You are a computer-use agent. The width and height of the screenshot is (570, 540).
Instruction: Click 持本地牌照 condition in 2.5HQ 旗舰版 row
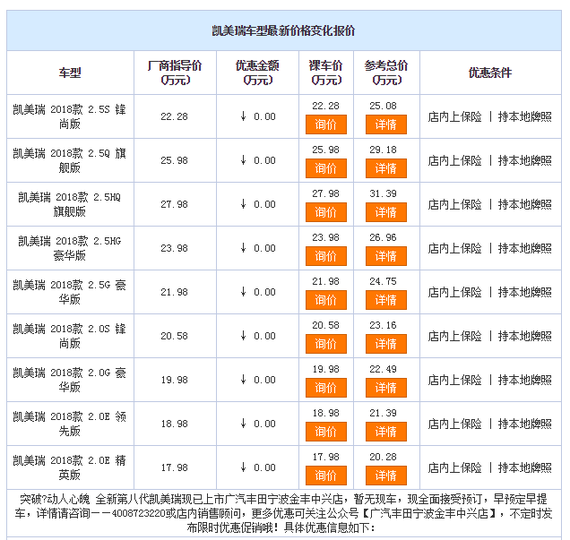point(525,204)
